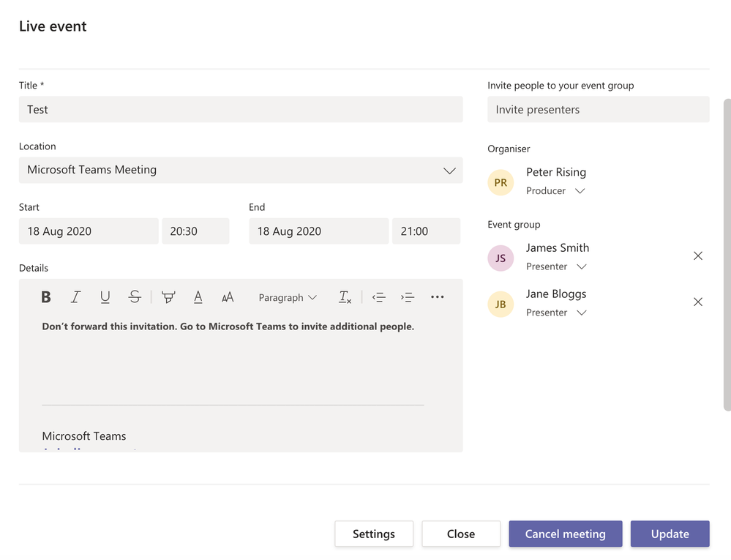Apply strikethrough formatting to text
This screenshot has height=560, width=731.
click(135, 297)
